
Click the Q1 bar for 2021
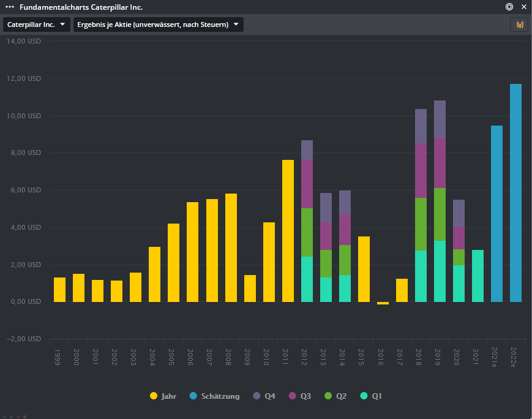[478, 276]
